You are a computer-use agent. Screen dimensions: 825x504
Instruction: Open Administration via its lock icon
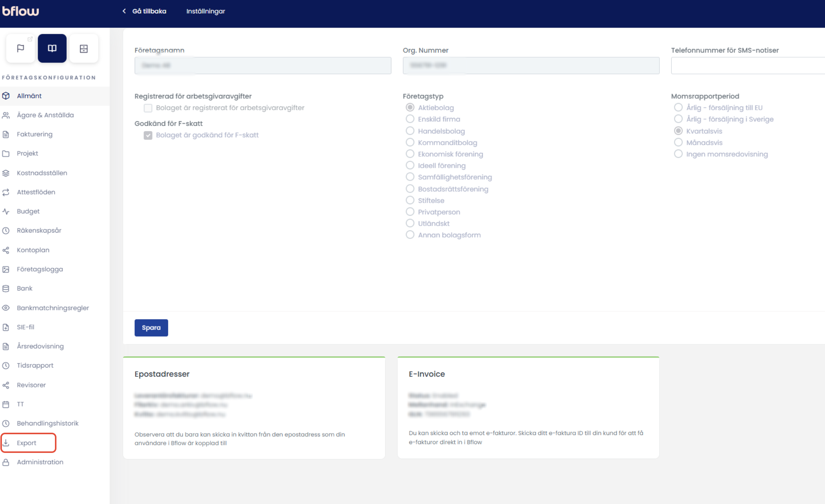6,462
